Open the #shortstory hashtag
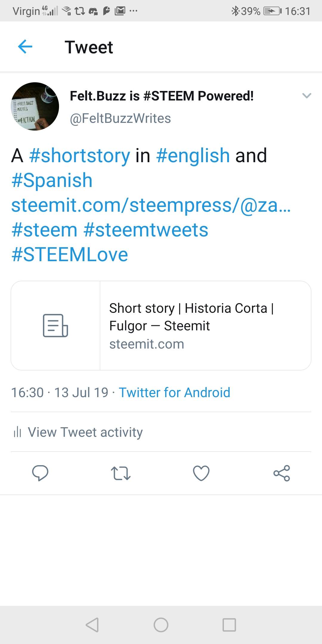 tap(80, 156)
